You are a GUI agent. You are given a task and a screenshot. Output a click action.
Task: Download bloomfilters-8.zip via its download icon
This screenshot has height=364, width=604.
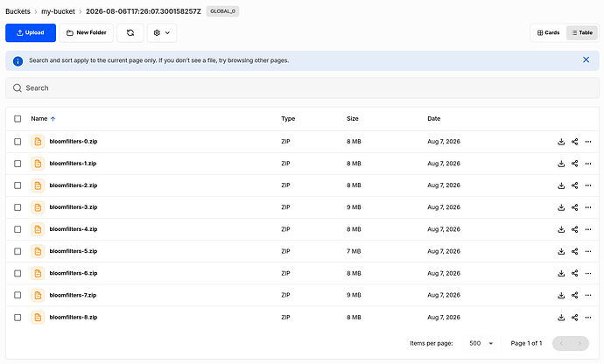point(561,318)
